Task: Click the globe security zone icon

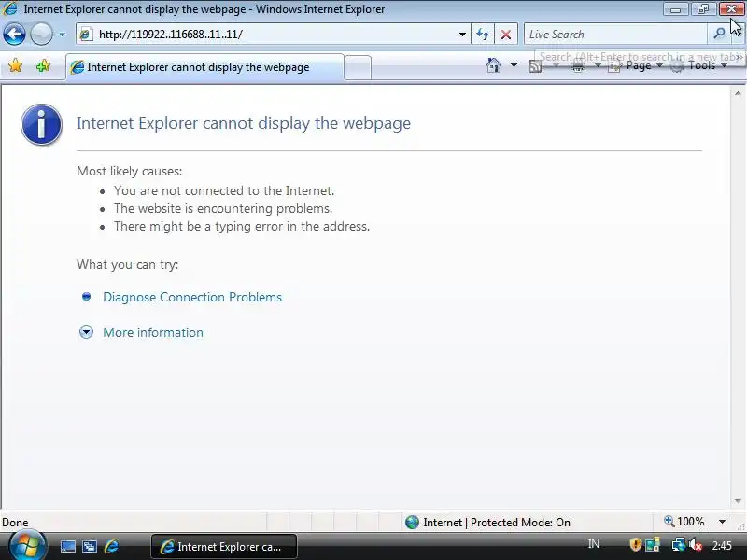Action: (x=412, y=523)
